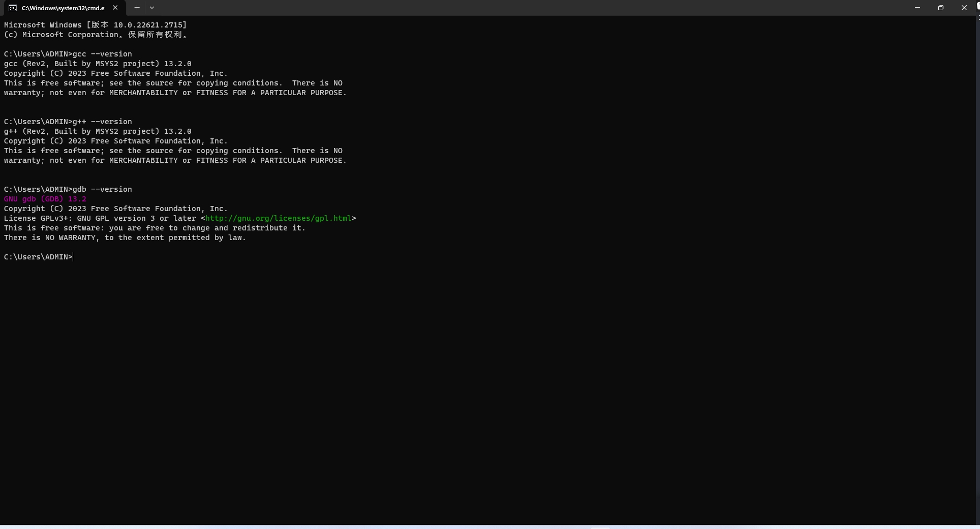
Task: Click the magenta GNU gdb 13.2 line
Action: point(45,199)
